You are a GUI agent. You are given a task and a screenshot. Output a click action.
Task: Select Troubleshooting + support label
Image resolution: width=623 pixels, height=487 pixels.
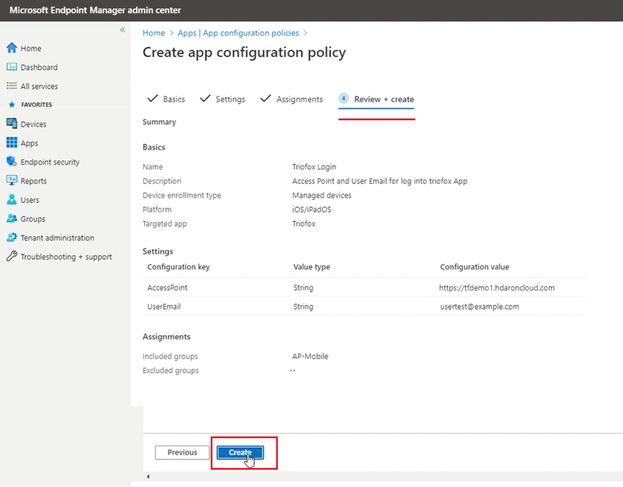point(66,257)
